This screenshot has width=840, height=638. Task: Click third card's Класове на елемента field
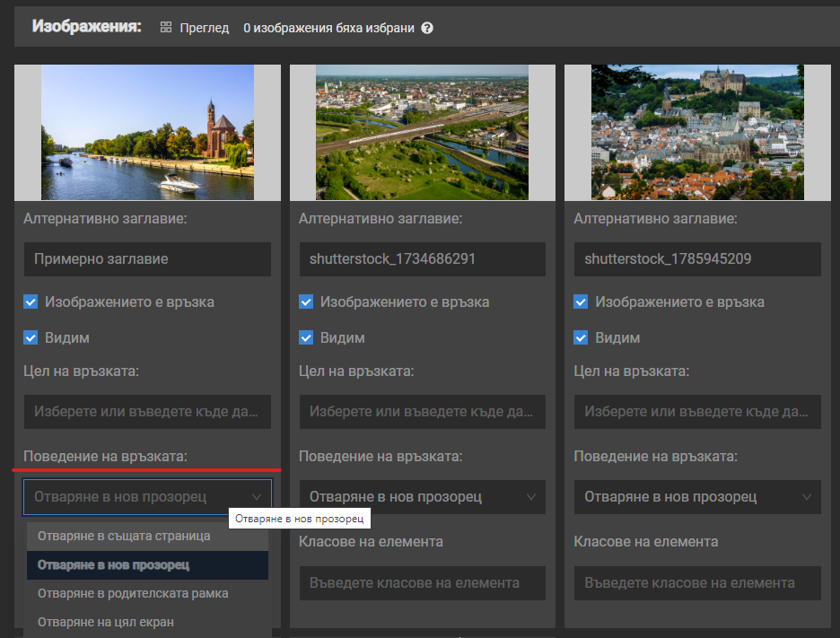(697, 582)
